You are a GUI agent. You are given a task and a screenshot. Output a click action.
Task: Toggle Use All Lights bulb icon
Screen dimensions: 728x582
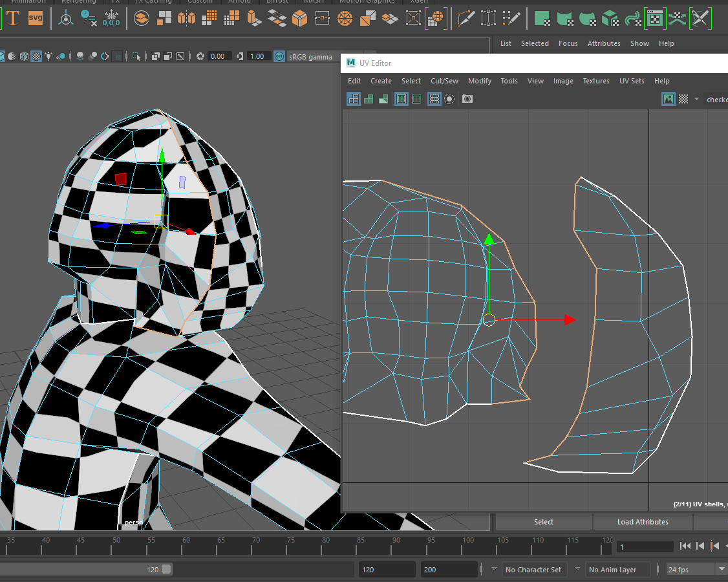tap(48, 56)
